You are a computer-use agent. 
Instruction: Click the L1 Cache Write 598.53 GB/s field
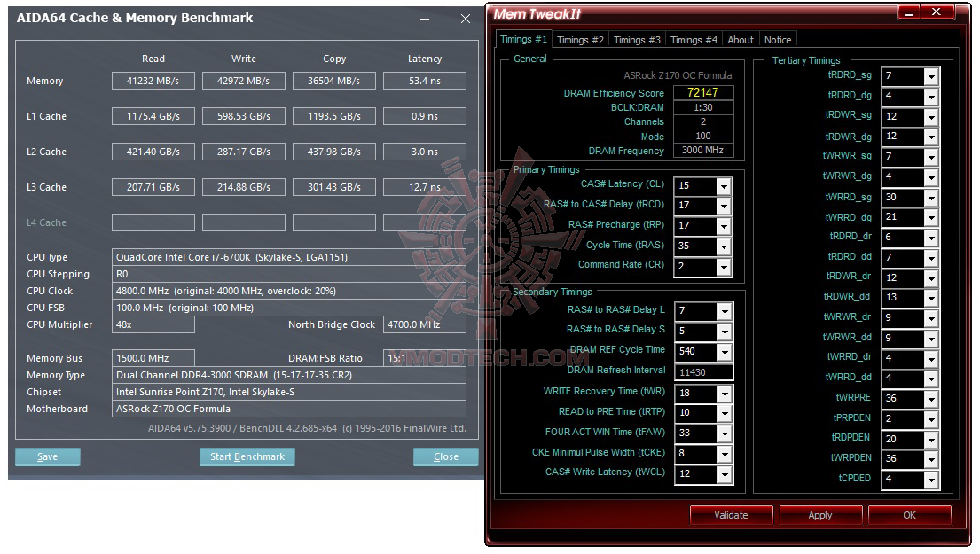tap(244, 116)
